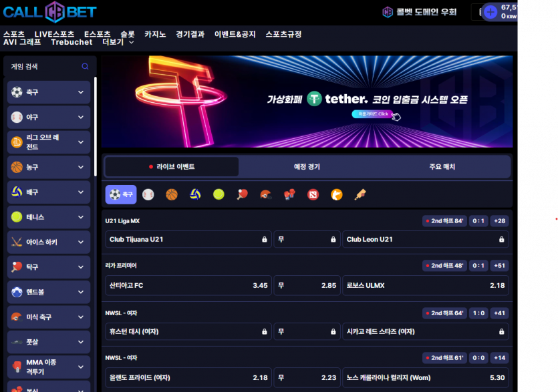Expand the MMA 이종 격투기 category

[49, 367]
